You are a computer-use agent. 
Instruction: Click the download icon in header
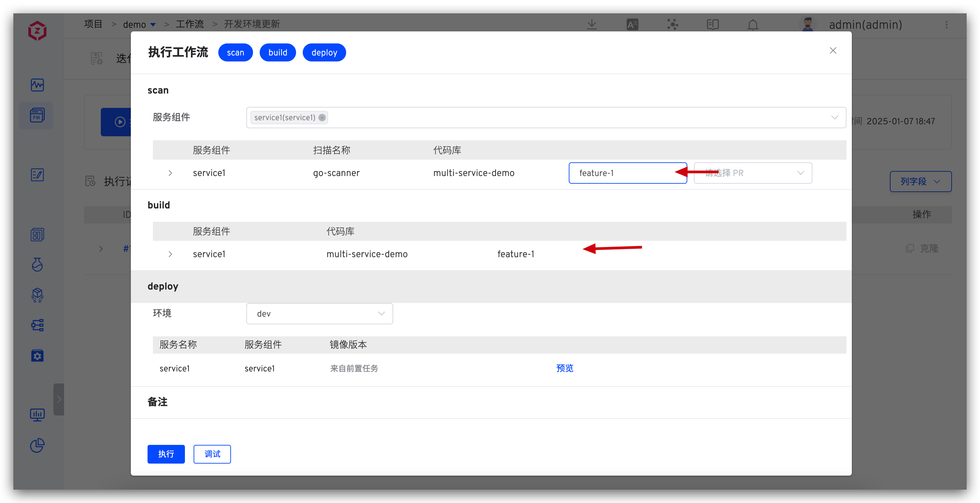pos(591,25)
